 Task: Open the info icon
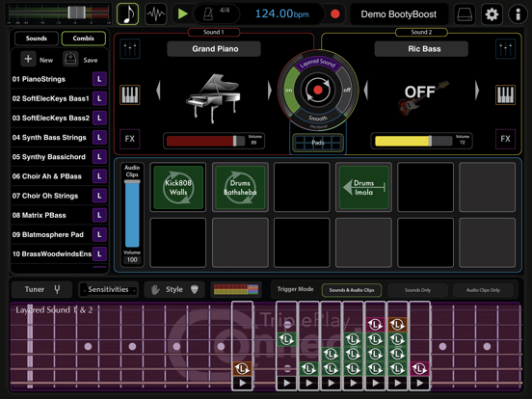click(519, 14)
